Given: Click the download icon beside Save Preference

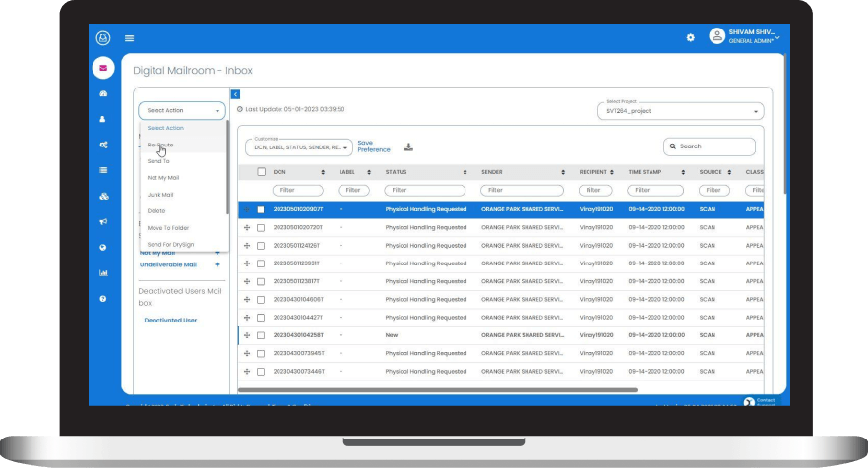Looking at the screenshot, I should (409, 147).
